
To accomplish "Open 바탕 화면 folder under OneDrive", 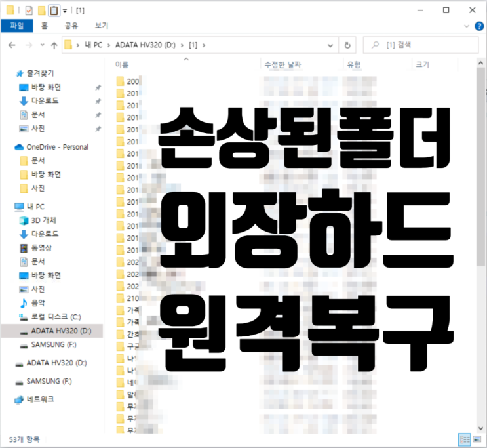I will point(46,174).
